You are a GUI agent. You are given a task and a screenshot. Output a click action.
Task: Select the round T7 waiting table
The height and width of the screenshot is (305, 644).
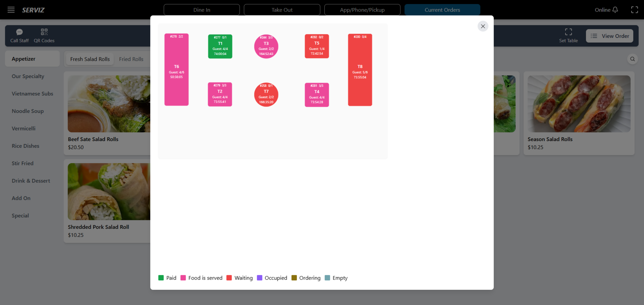pyautogui.click(x=266, y=95)
